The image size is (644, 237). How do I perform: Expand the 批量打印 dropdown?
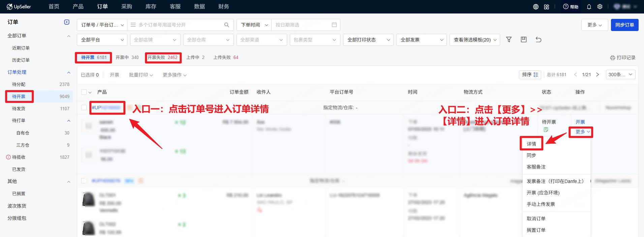tap(141, 75)
